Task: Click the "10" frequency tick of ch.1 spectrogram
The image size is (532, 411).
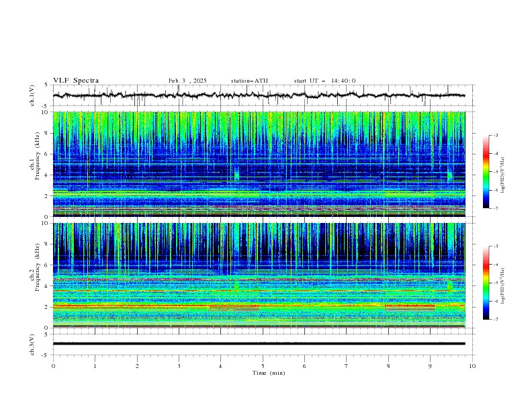Action: pyautogui.click(x=46, y=112)
